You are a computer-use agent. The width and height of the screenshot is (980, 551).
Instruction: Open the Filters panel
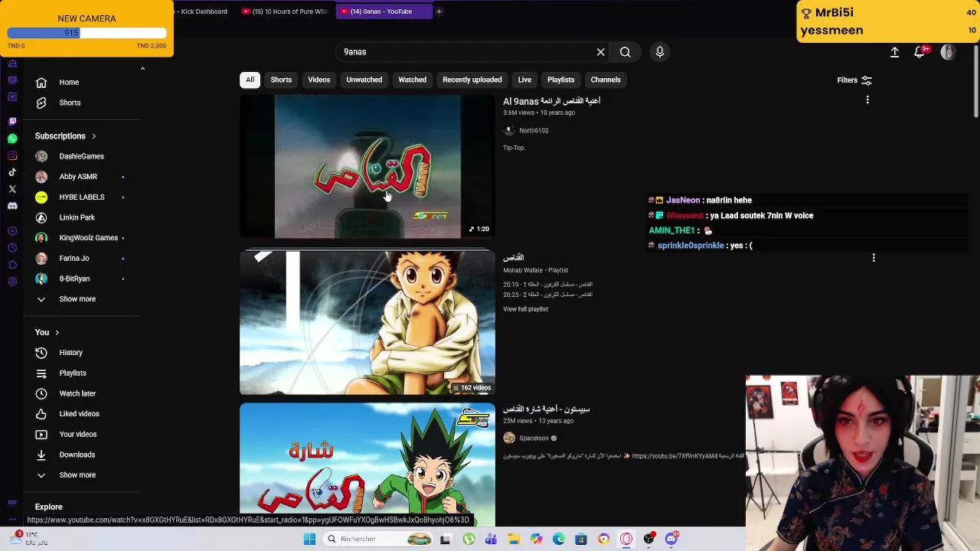pyautogui.click(x=854, y=80)
